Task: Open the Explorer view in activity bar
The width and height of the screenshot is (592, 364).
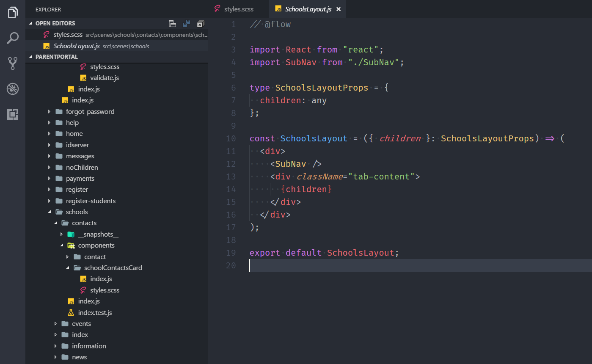Action: click(13, 13)
